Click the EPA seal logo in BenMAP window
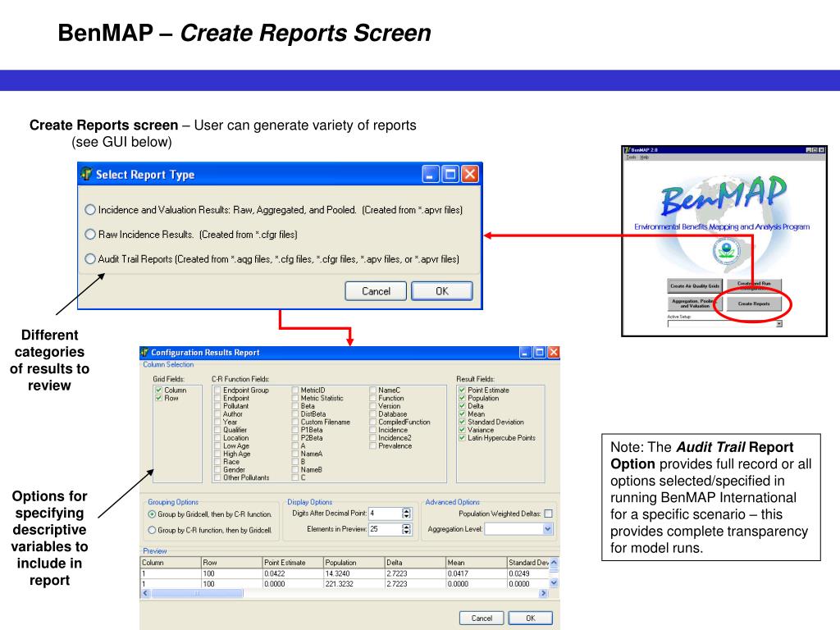 726,251
